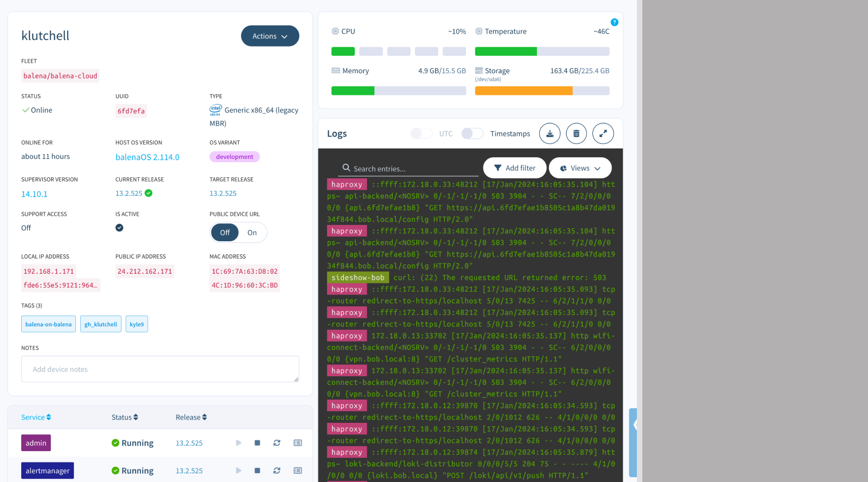Restart the alertmanager service

277,471
